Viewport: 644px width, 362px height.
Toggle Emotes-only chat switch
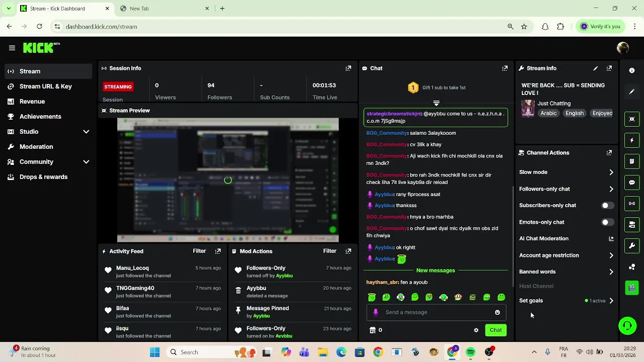click(607, 222)
